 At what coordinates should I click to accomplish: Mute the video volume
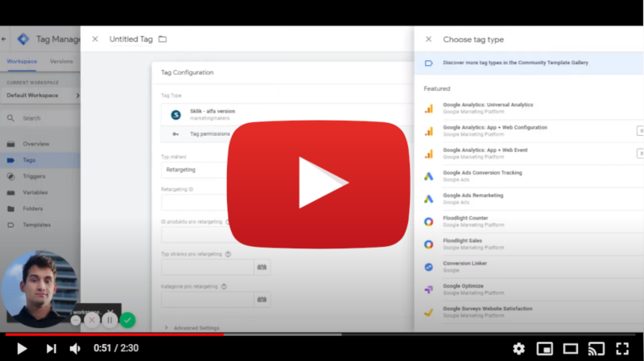coord(75,349)
